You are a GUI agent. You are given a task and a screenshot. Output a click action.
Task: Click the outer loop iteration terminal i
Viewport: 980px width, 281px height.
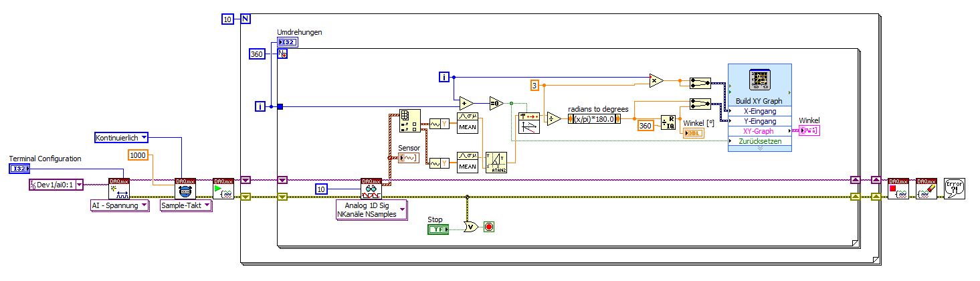coord(261,106)
